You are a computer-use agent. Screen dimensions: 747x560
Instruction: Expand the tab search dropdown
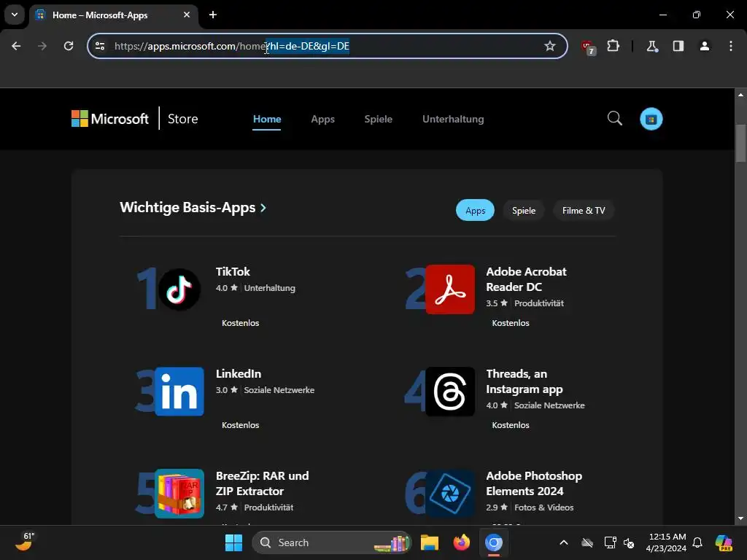[x=15, y=15]
